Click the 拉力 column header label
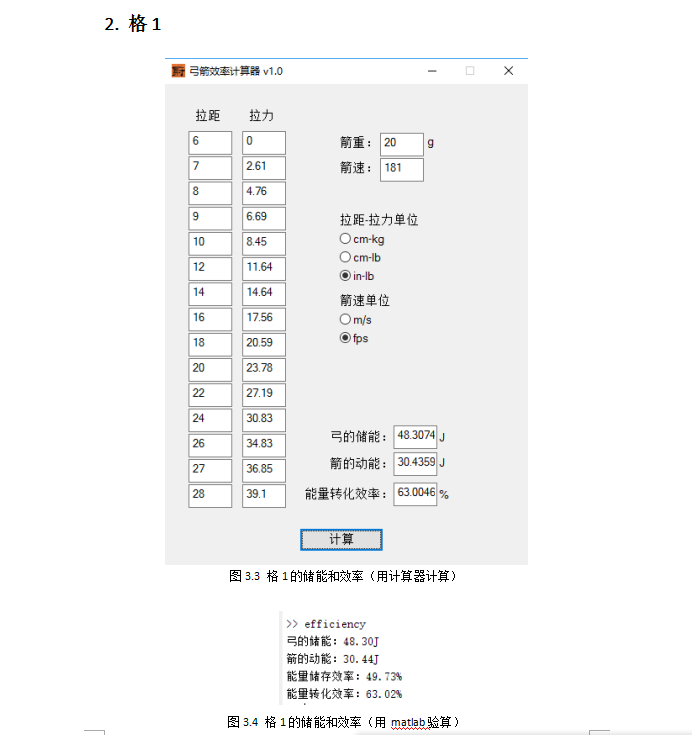This screenshot has height=735, width=692. [x=262, y=115]
